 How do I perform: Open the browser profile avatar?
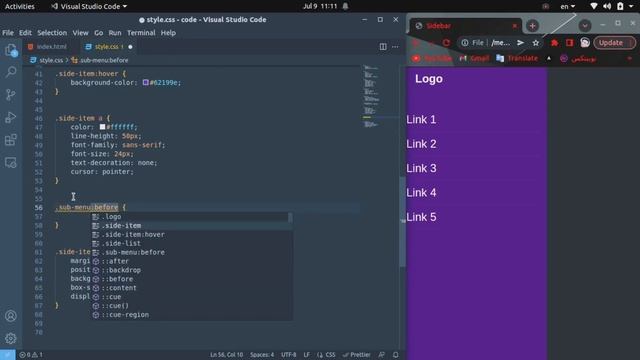[585, 42]
